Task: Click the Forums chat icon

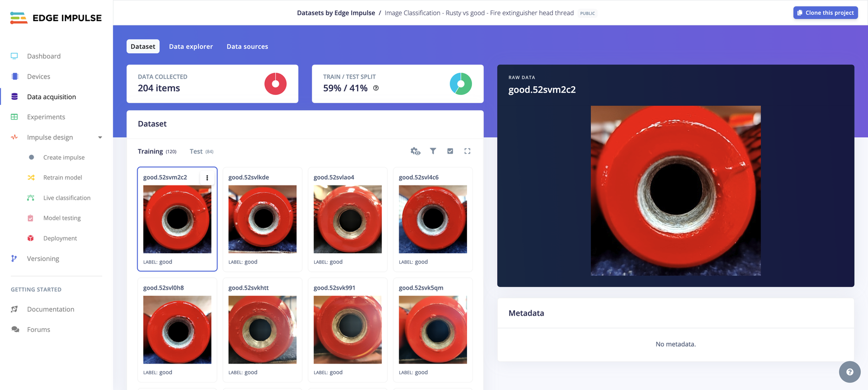Action: (x=15, y=329)
